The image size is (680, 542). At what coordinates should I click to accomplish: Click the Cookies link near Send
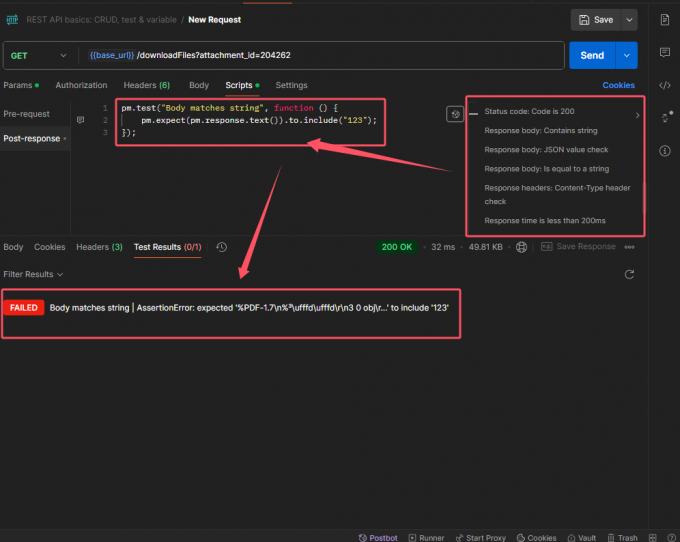[x=618, y=85]
